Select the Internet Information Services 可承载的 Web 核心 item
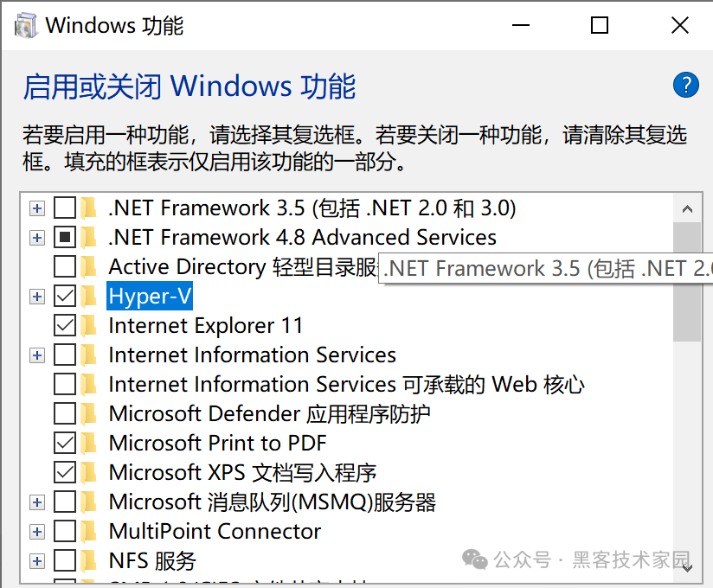 [x=346, y=385]
